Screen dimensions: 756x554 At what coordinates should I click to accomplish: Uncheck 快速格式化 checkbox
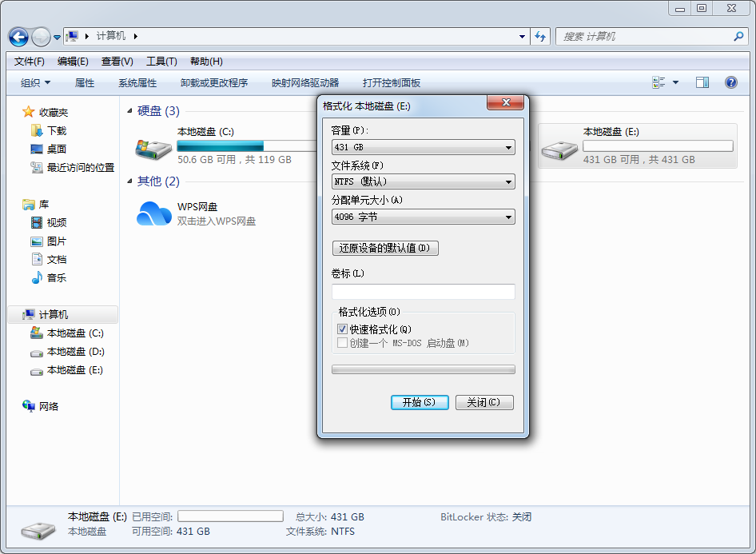pyautogui.click(x=342, y=329)
